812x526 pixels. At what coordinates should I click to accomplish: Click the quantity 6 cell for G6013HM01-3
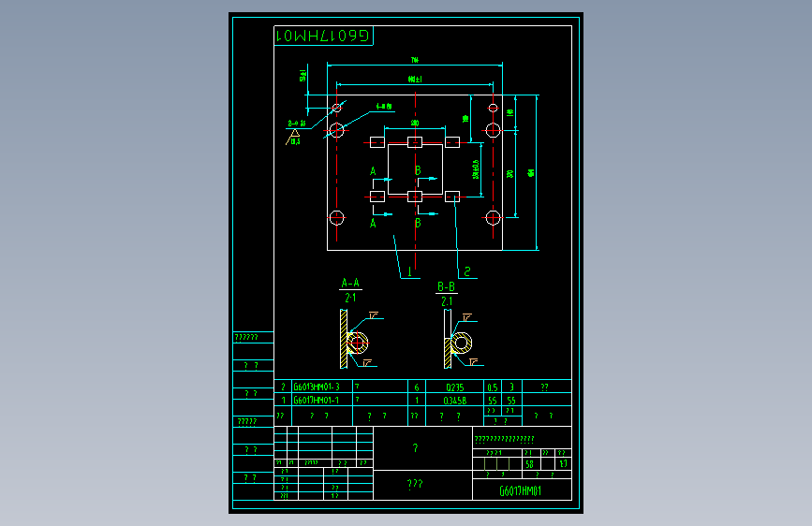(x=417, y=387)
